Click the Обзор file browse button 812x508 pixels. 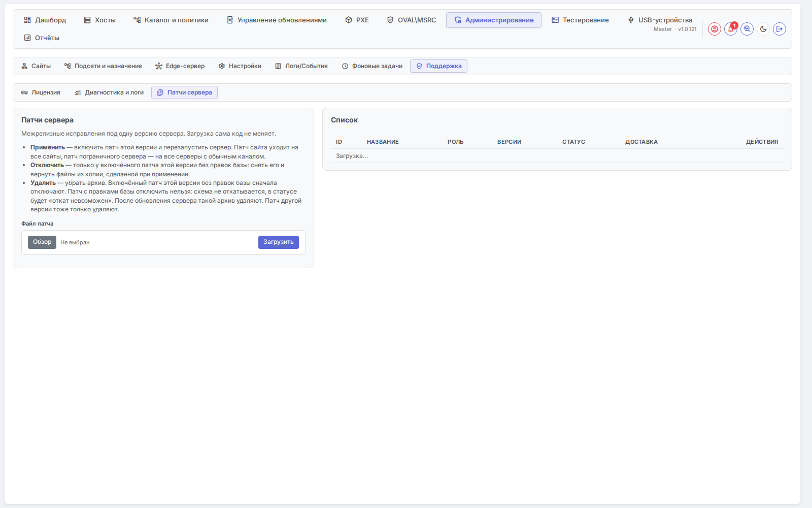[x=42, y=242]
